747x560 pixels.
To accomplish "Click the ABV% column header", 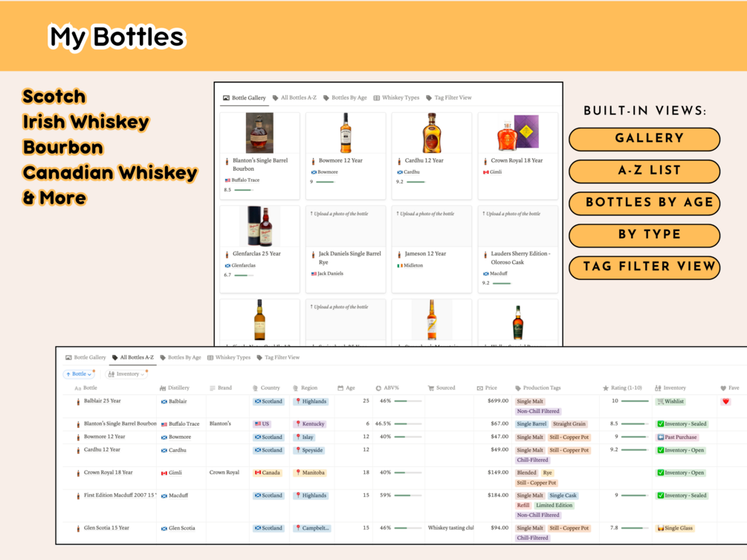I will pos(387,388).
